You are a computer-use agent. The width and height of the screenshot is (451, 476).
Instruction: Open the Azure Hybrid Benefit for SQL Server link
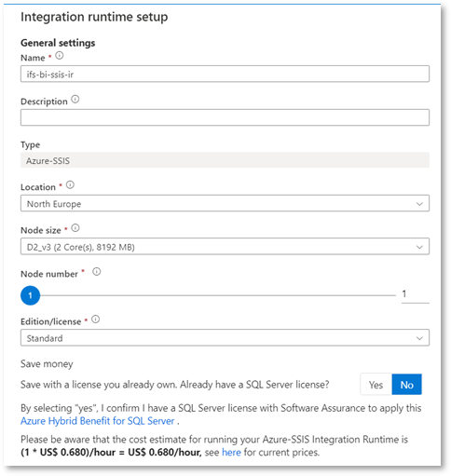tap(98, 421)
